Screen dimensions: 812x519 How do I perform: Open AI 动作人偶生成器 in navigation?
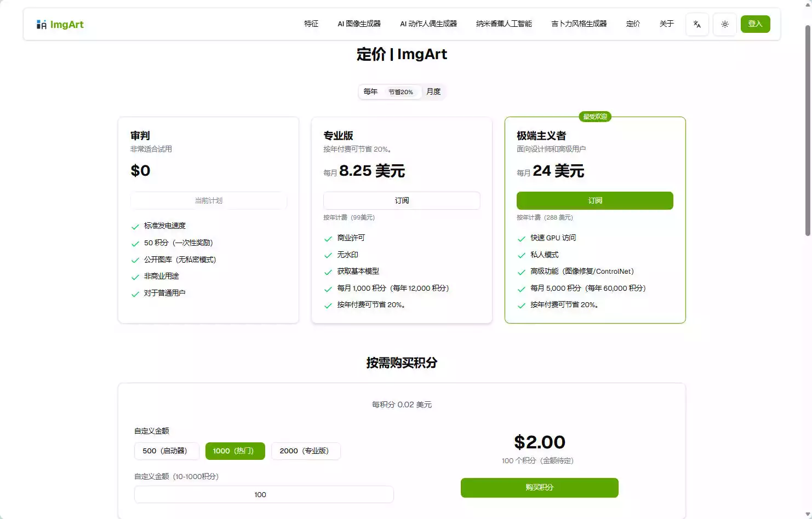point(428,24)
